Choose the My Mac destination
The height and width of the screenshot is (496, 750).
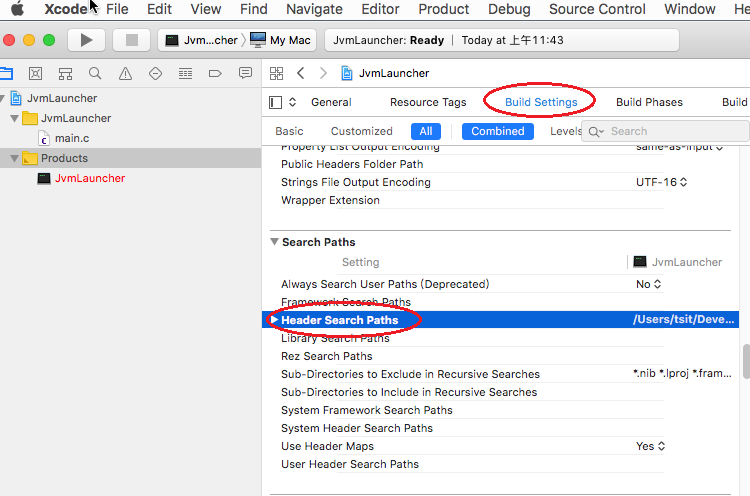click(x=281, y=40)
